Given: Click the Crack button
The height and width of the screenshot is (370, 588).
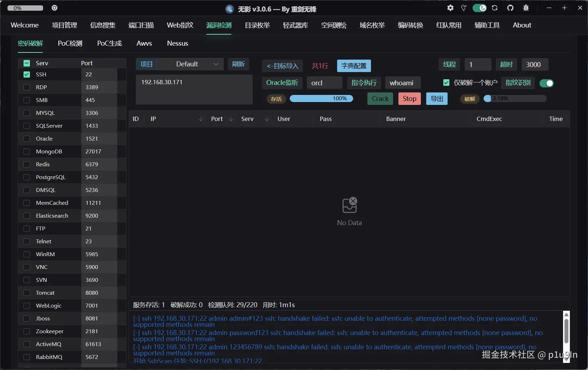Looking at the screenshot, I should click(x=380, y=99).
